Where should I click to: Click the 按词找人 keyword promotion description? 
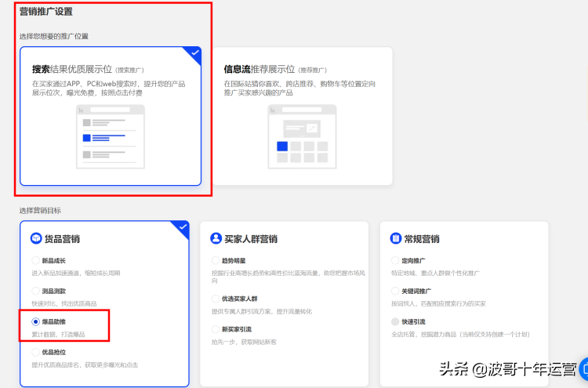point(438,303)
